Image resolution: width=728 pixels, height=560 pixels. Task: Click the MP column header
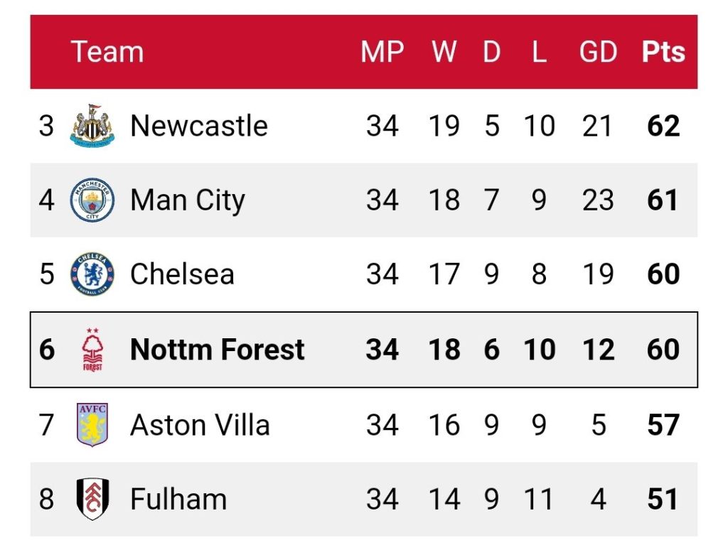382,51
